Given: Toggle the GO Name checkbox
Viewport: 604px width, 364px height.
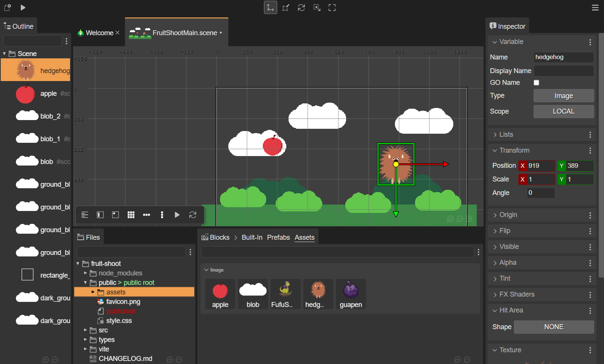Looking at the screenshot, I should point(536,83).
